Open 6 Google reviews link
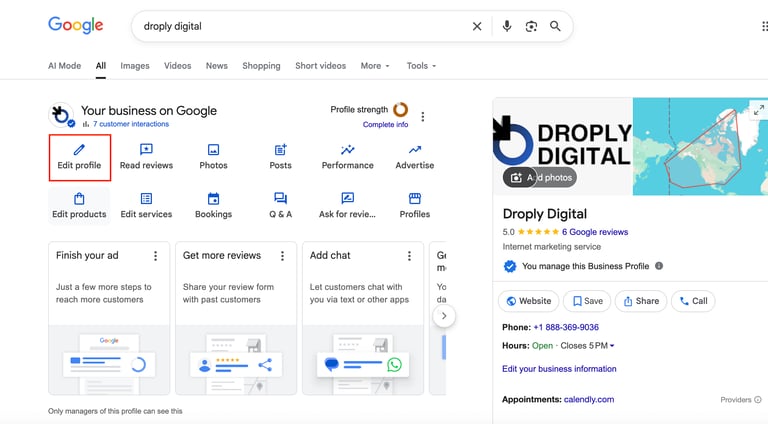This screenshot has width=768, height=424. pyautogui.click(x=595, y=232)
